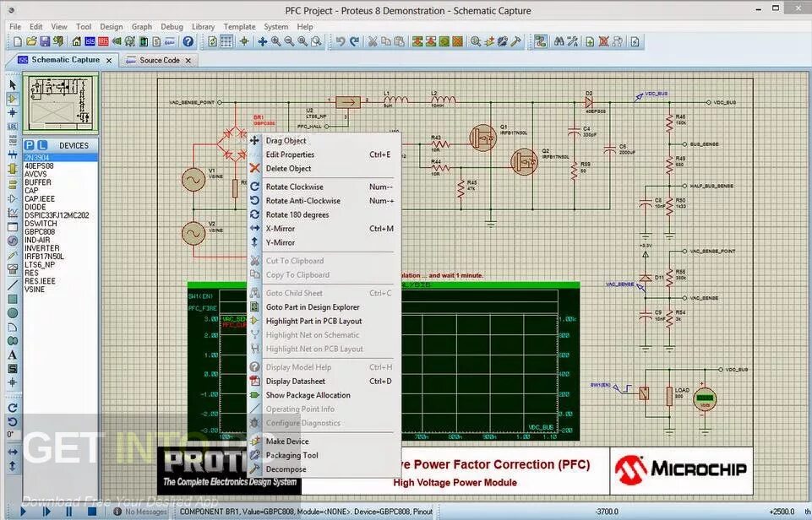Screen dimensions: 812x520
Task: Click the green crosshair False Origin icon
Action: pos(244,41)
